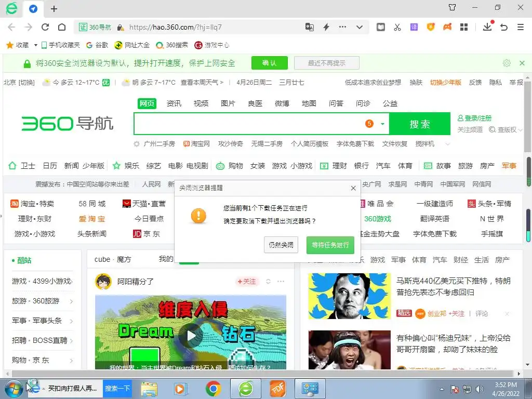The height and width of the screenshot is (399, 532).
Task: Click 等待任务进行 in the dialog
Action: (330, 245)
